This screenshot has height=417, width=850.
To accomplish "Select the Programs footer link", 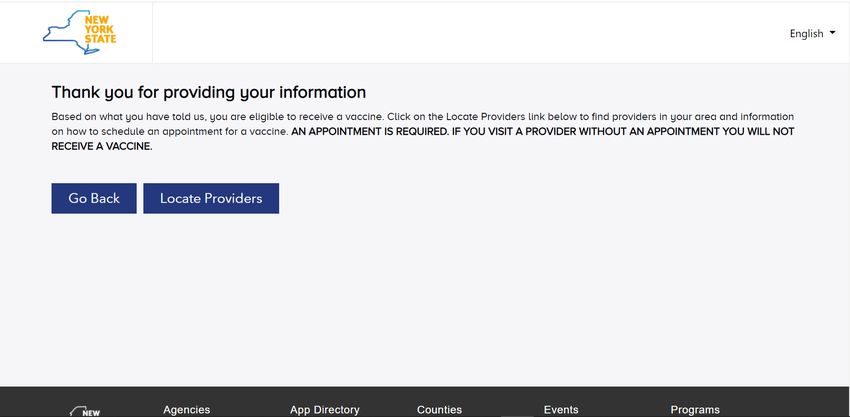I will coord(695,410).
